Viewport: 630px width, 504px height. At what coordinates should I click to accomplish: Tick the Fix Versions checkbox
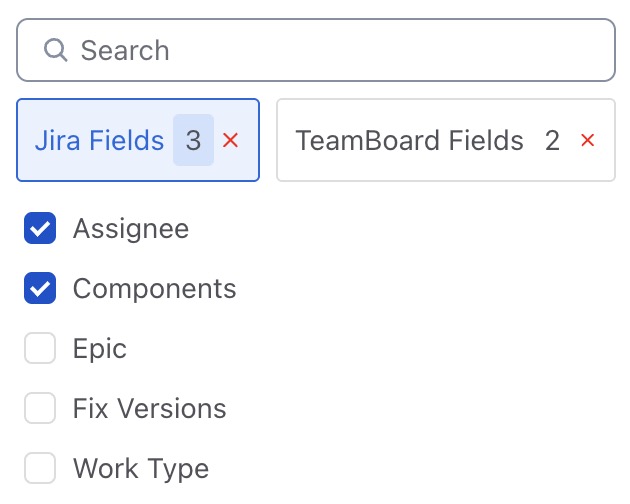click(40, 408)
